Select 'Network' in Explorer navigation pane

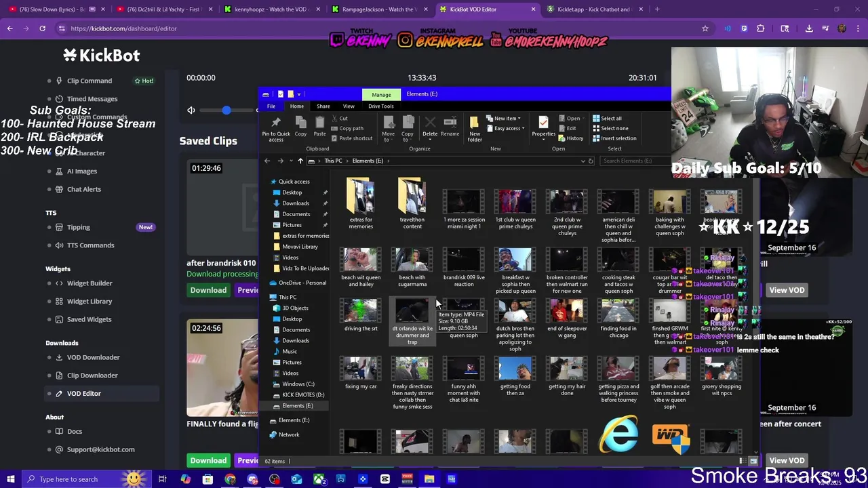(288, 434)
